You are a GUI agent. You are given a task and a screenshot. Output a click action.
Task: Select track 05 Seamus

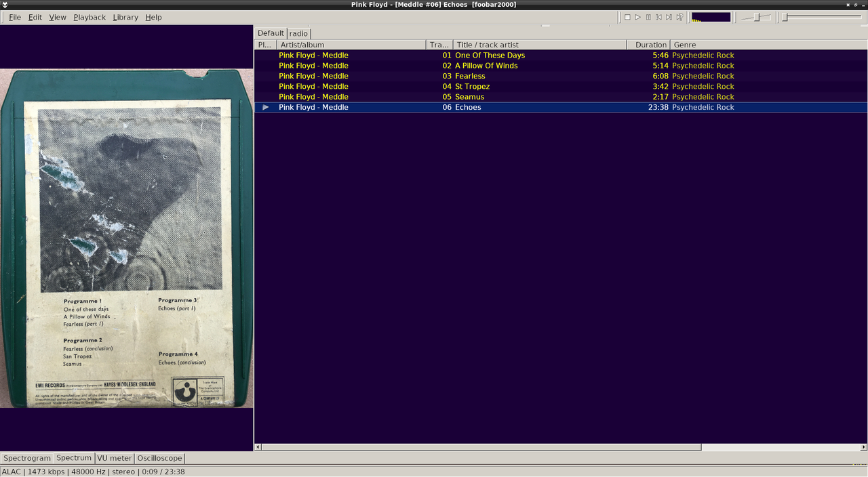(x=561, y=97)
